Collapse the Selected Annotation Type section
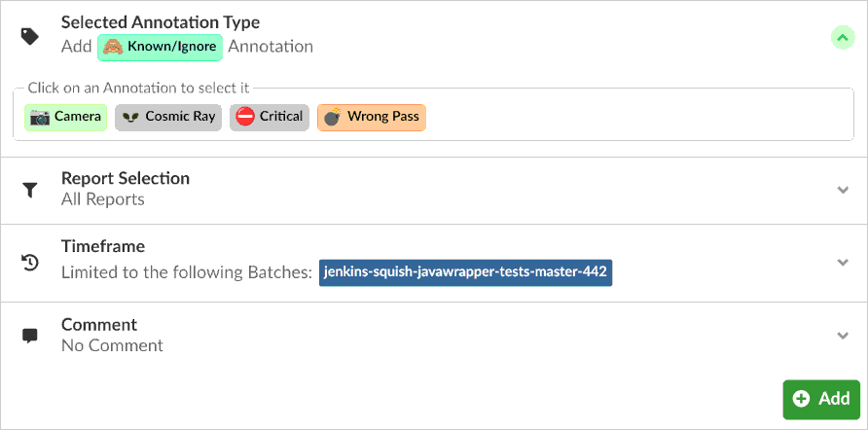Viewport: 868px width, 430px height. (843, 37)
